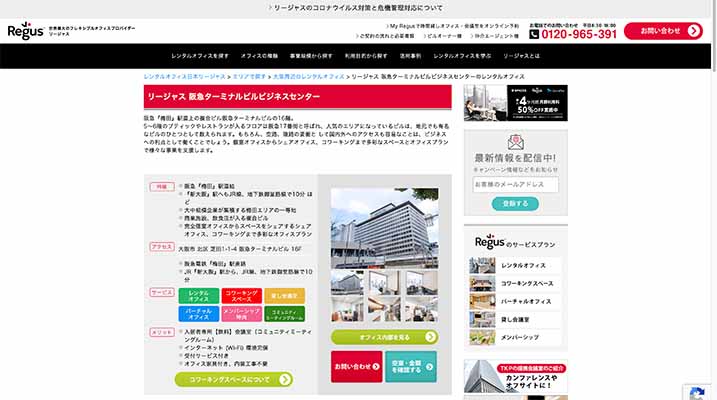717x400 pixels.
Task: Click the red お問い合わせ button below photos
Action: (357, 367)
